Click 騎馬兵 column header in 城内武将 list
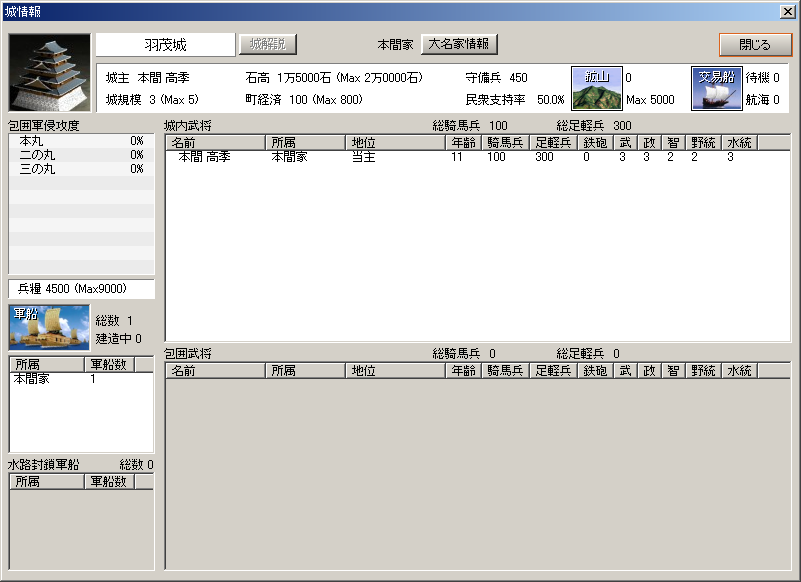Image resolution: width=801 pixels, height=582 pixels. point(505,143)
